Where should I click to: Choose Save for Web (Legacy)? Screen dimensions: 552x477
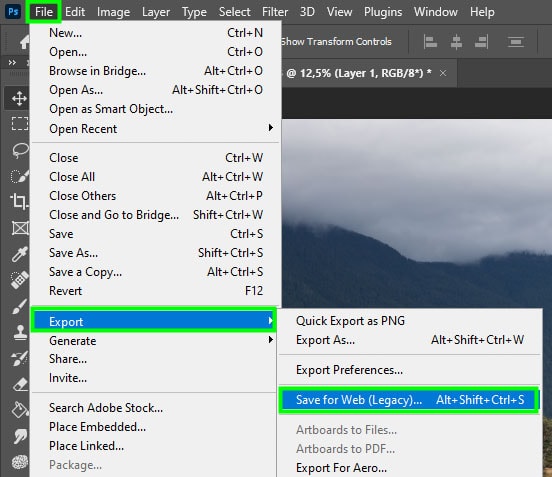coord(409,400)
